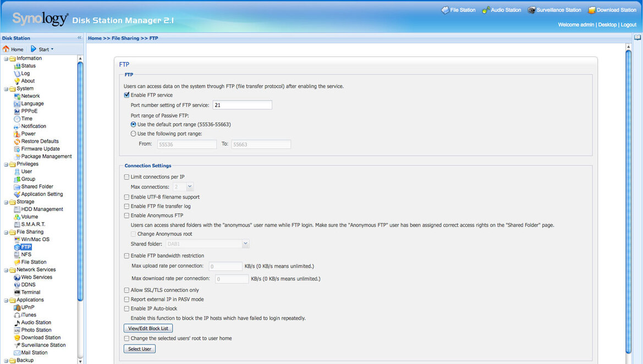Select the default port range radio button
Viewport: 643px width, 364px height.
[x=133, y=124]
